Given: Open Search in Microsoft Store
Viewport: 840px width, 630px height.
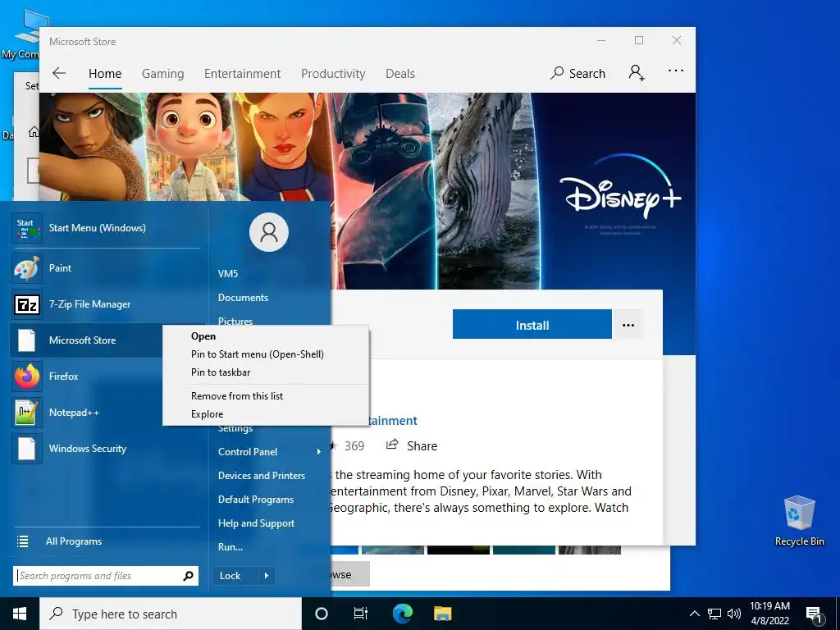Looking at the screenshot, I should (577, 73).
